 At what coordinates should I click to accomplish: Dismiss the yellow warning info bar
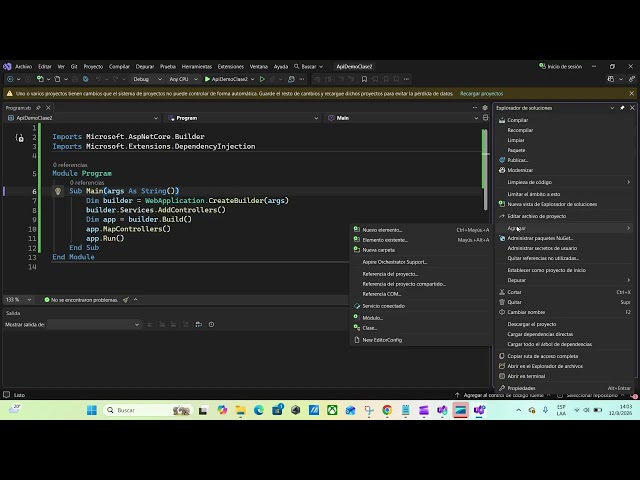pos(631,93)
